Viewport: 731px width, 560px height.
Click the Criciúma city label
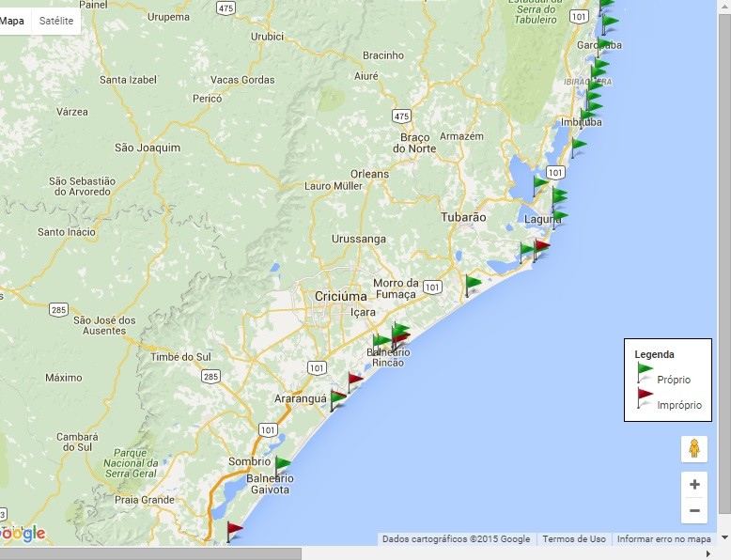tap(341, 297)
